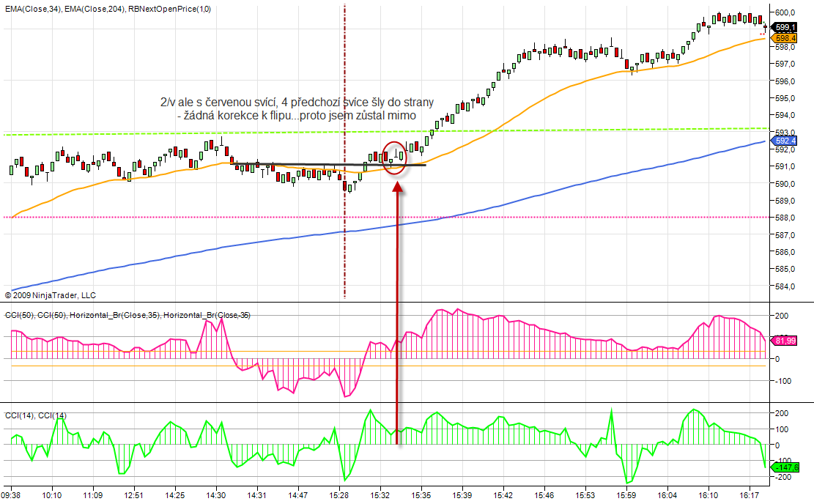Click the 15:39 time axis label
This screenshot has width=814, height=504.
click(x=462, y=495)
